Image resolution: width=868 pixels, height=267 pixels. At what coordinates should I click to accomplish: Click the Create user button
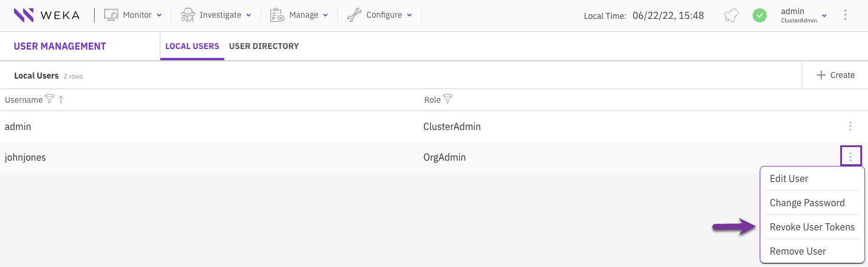pyautogui.click(x=835, y=75)
